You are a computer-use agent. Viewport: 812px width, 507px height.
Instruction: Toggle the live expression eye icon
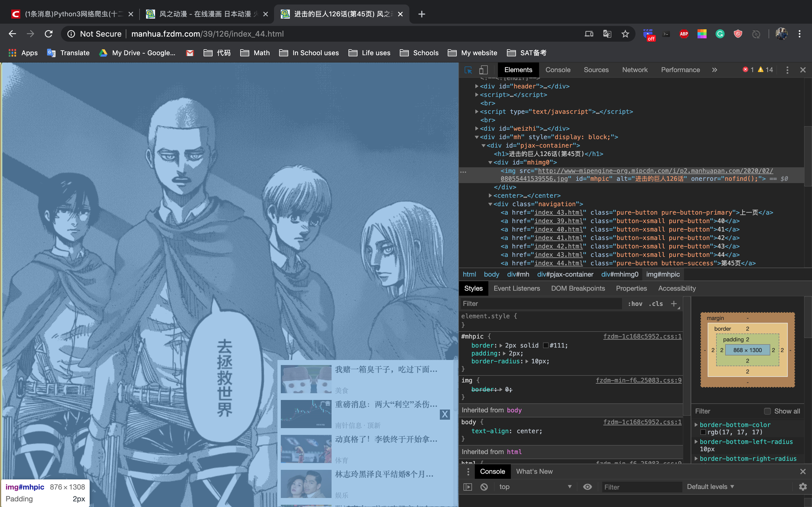point(587,487)
